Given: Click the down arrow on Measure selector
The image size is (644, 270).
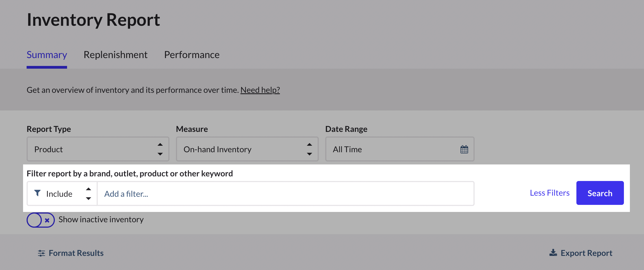Looking at the screenshot, I should (310, 154).
